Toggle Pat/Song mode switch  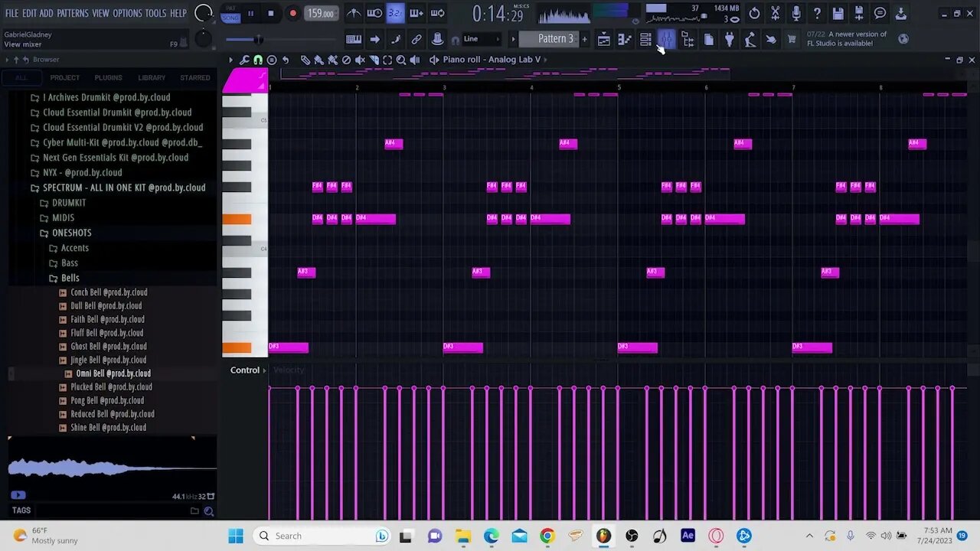coord(230,13)
